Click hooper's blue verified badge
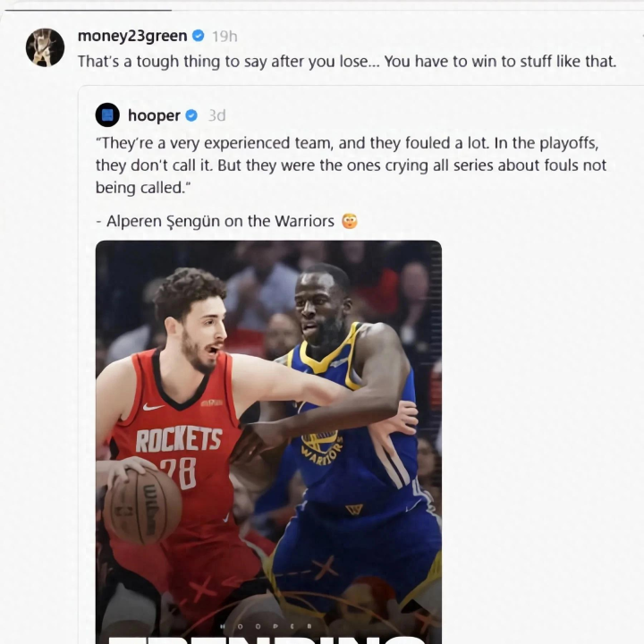This screenshot has width=644, height=644. click(x=191, y=115)
